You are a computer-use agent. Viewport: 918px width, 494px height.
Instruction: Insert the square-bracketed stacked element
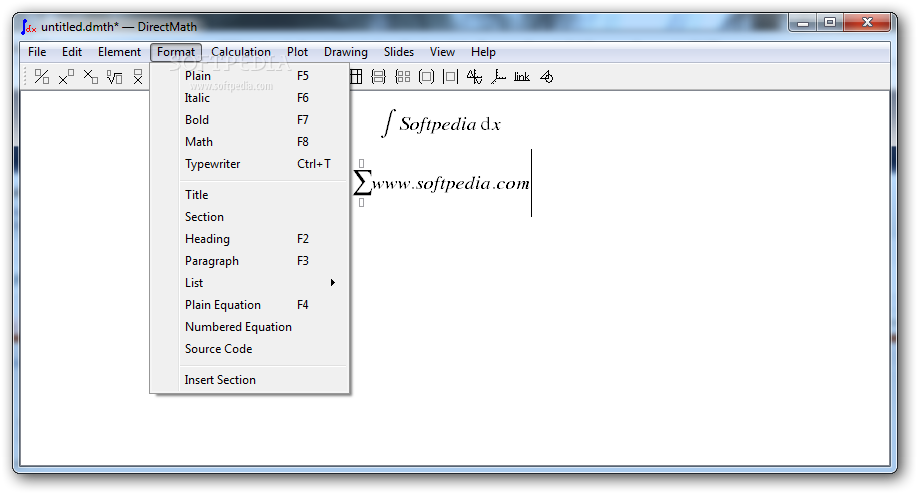pos(379,77)
